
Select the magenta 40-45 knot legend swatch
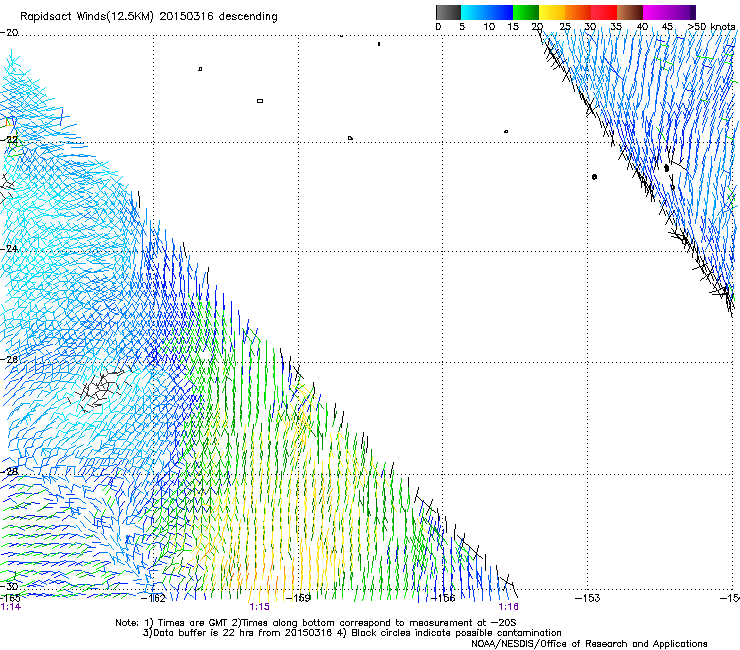[656, 12]
